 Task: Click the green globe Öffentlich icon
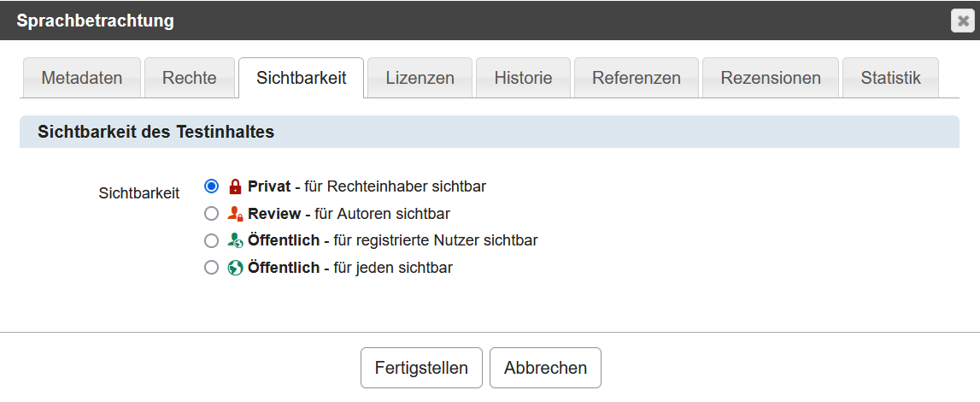click(x=235, y=269)
